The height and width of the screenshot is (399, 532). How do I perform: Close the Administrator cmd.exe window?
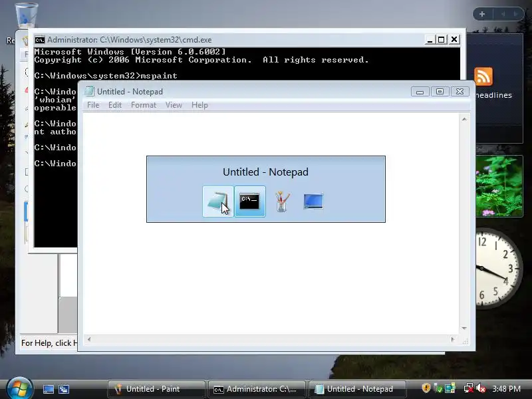click(x=454, y=40)
